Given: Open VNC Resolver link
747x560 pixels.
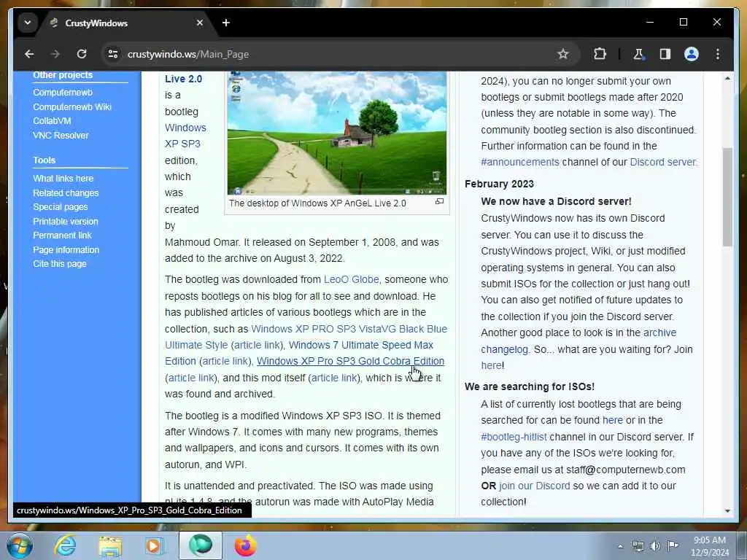Looking at the screenshot, I should [x=61, y=136].
